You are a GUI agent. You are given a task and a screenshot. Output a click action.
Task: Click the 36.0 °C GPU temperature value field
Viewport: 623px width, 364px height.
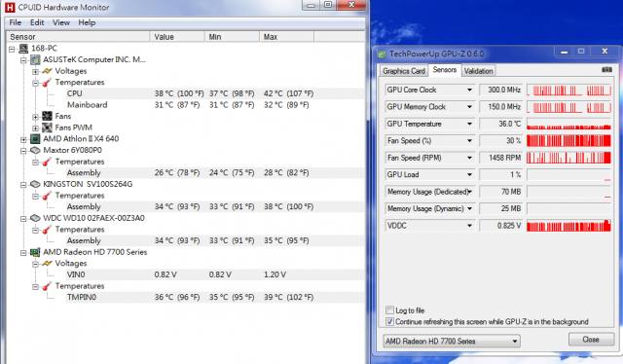[501, 124]
